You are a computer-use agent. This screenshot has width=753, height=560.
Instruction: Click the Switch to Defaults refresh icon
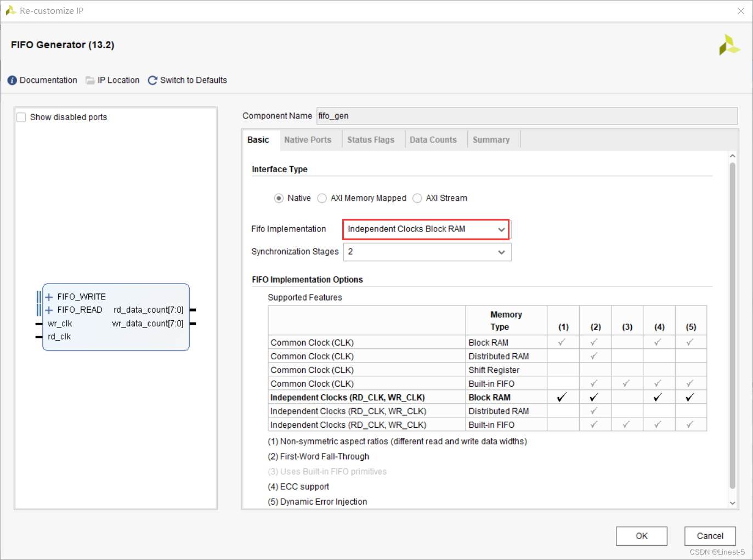coord(152,81)
